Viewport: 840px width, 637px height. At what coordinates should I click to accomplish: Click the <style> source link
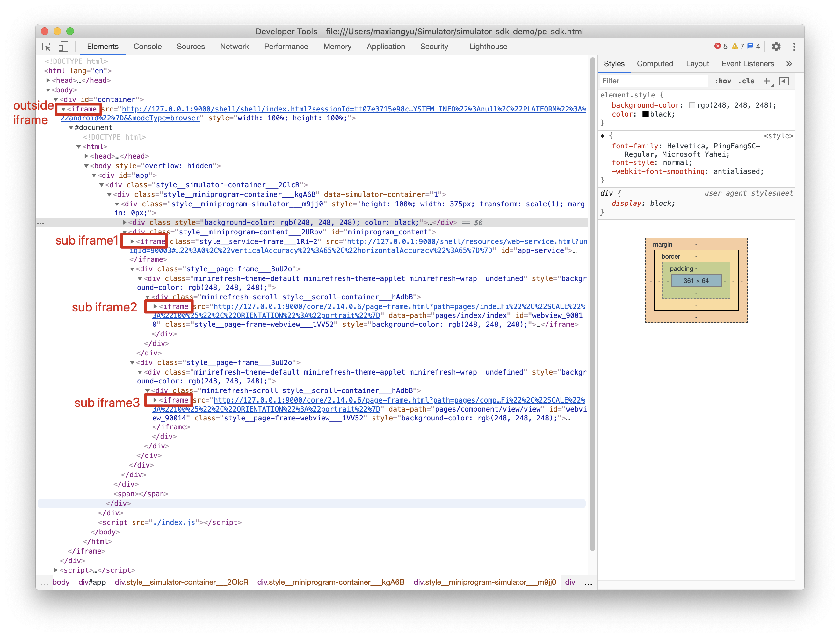pyautogui.click(x=778, y=136)
